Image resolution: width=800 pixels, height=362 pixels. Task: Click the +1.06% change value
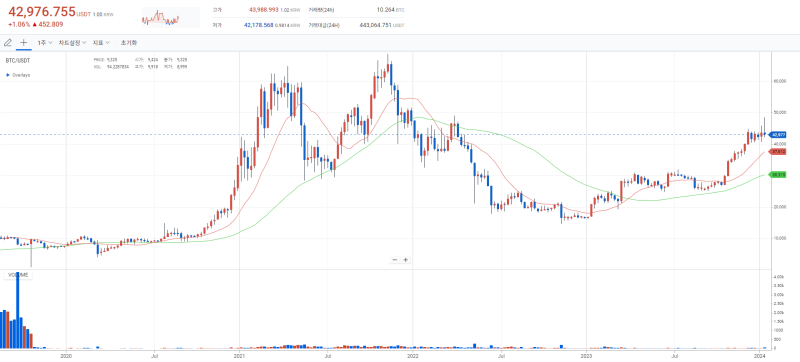click(19, 24)
